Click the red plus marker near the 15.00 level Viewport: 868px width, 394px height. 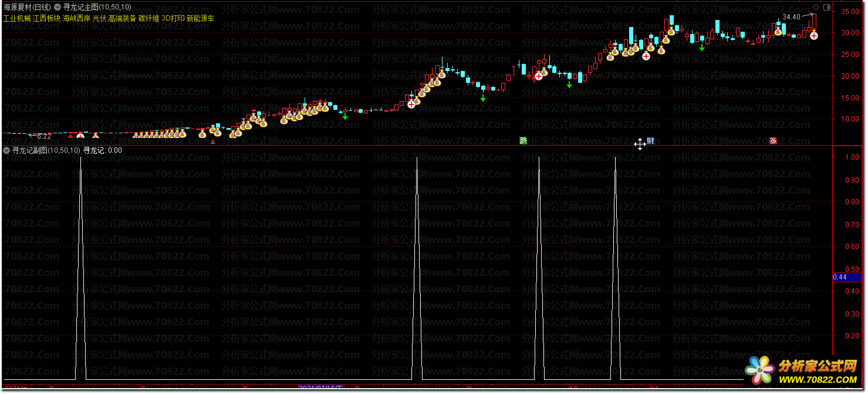[x=411, y=104]
